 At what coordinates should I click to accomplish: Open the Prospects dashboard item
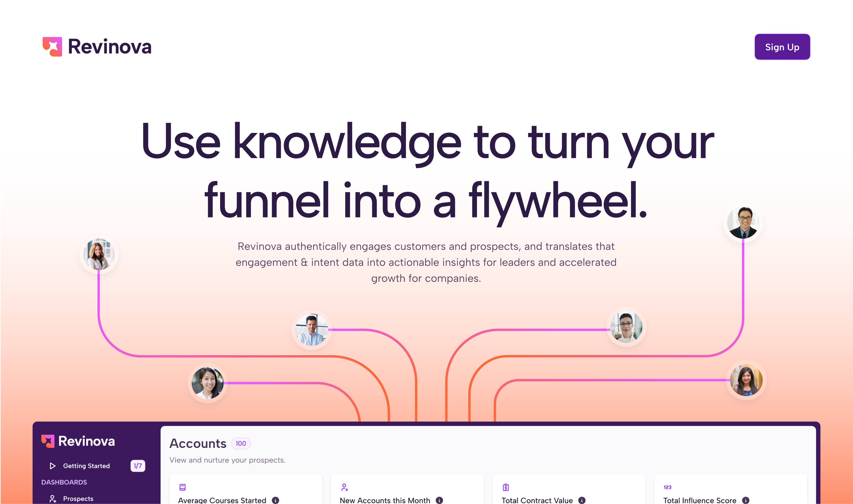pyautogui.click(x=78, y=498)
